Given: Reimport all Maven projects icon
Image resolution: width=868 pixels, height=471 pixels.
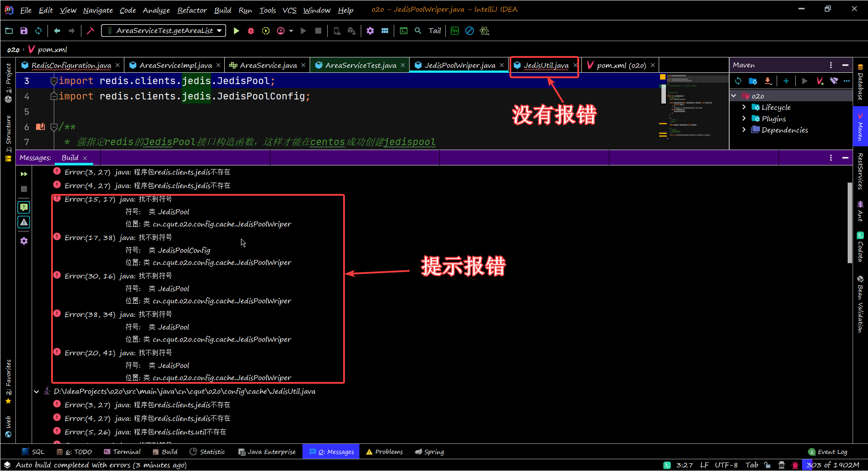Looking at the screenshot, I should pos(738,81).
